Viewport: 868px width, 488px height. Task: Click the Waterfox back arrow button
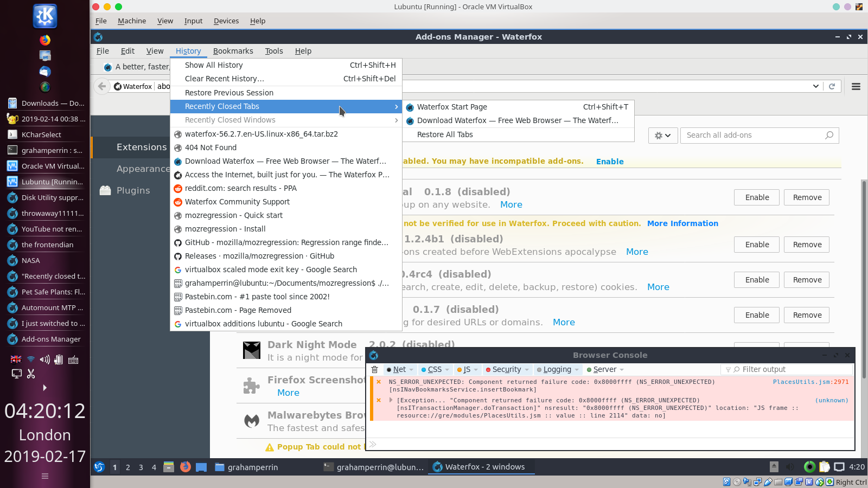(102, 86)
